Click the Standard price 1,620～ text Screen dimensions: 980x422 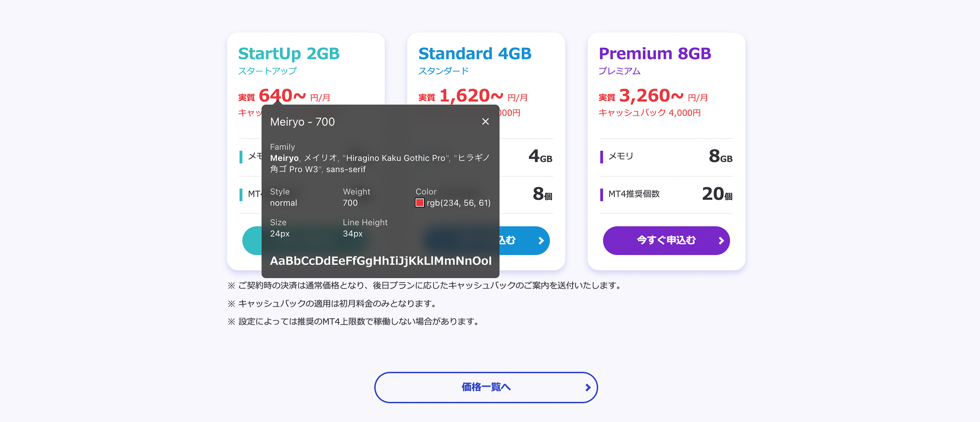(471, 96)
